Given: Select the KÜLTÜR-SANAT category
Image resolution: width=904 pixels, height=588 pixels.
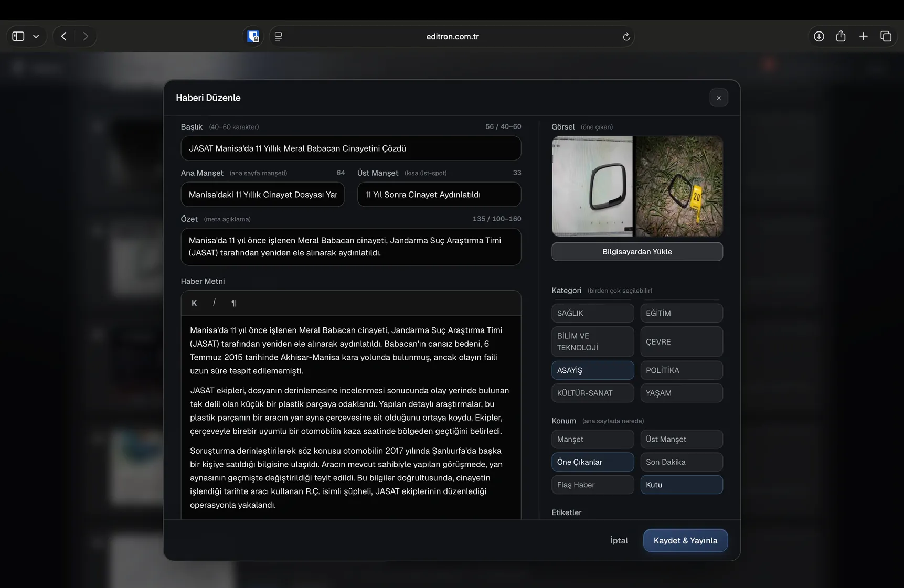Looking at the screenshot, I should pos(593,393).
